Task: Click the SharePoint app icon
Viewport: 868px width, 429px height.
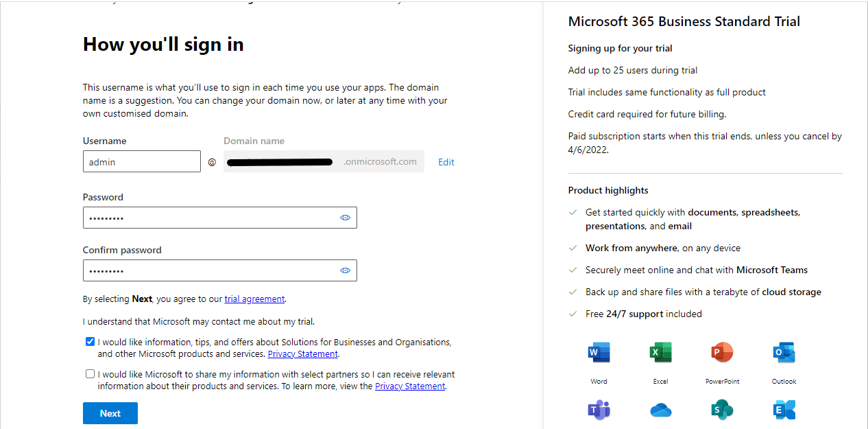Action: 722,410
